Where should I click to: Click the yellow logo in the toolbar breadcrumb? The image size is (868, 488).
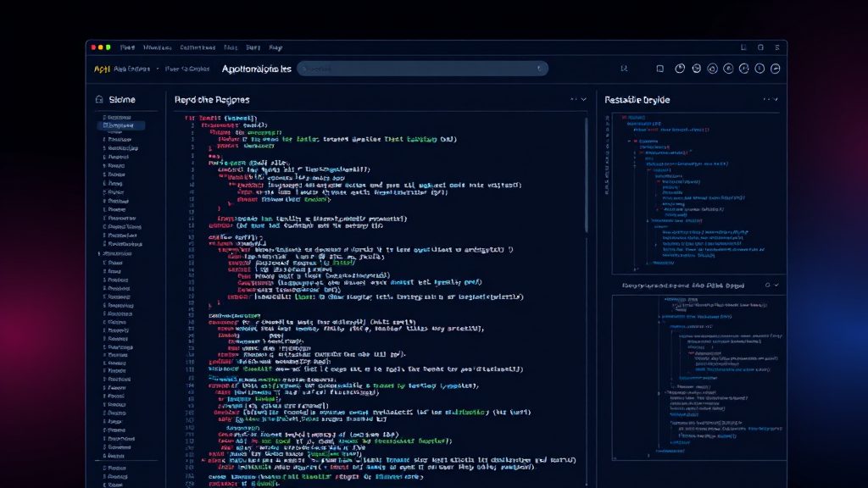pos(102,69)
